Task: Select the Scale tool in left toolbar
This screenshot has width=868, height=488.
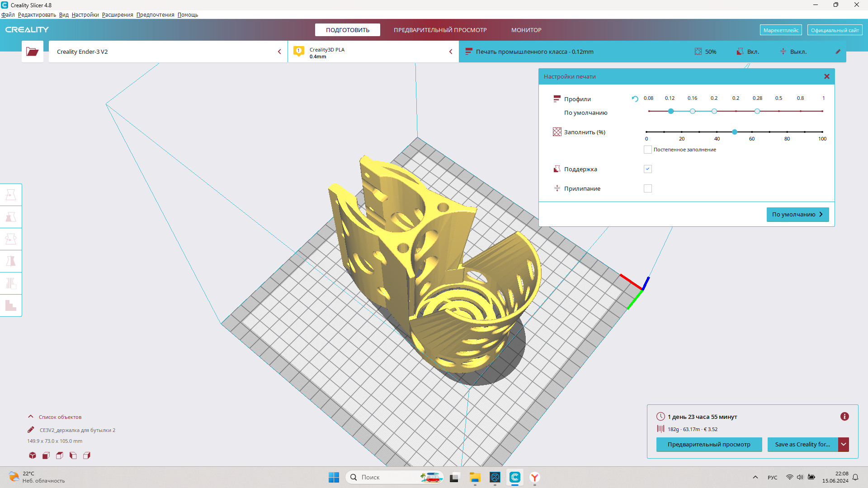Action: tap(11, 217)
